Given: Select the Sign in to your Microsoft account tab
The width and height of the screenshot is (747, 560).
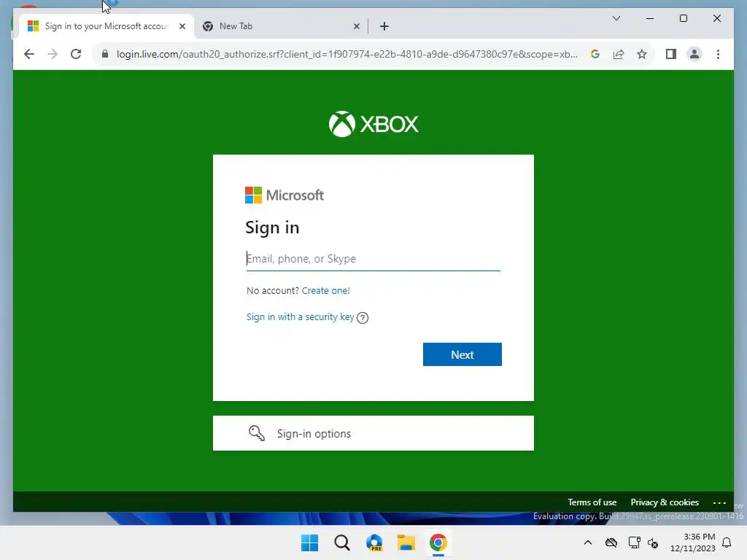Looking at the screenshot, I should coord(107,26).
